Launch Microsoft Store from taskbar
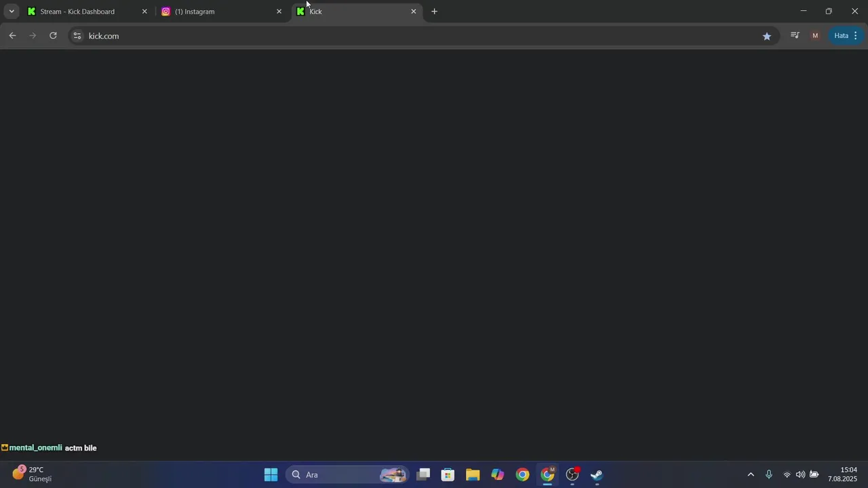 click(x=448, y=474)
